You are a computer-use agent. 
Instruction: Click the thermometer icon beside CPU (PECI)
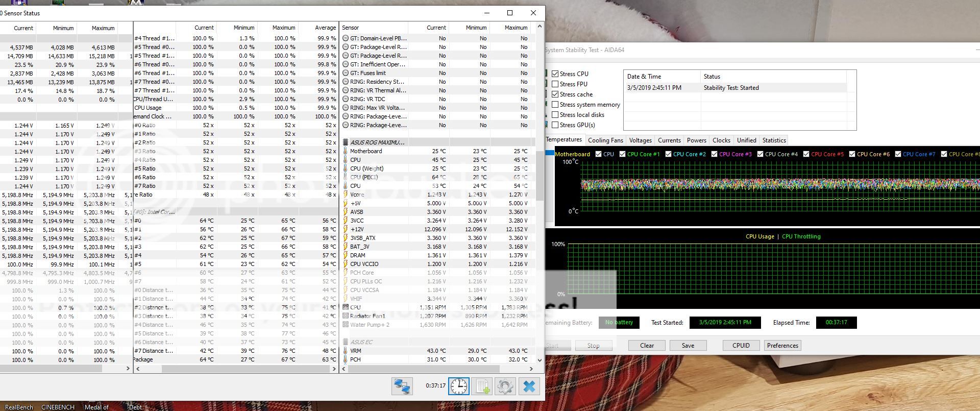coord(346,177)
